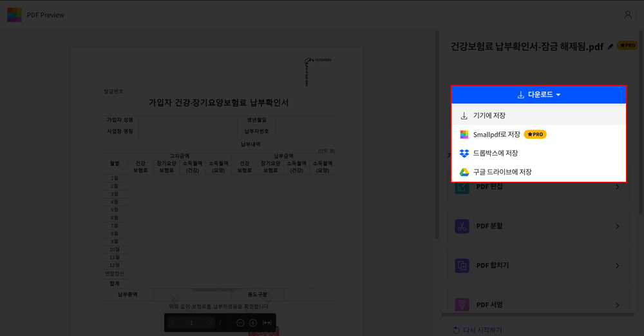Image resolution: width=644 pixels, height=336 pixels.
Task: Choose Smallpdf로 저장 option
Action: [x=538, y=135]
